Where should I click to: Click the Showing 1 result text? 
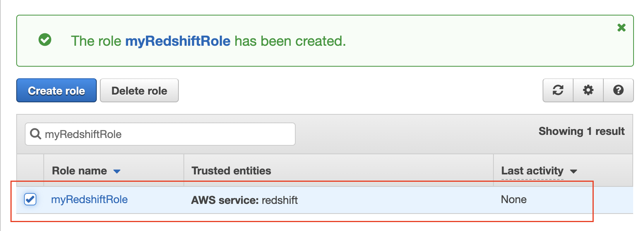pyautogui.click(x=581, y=131)
